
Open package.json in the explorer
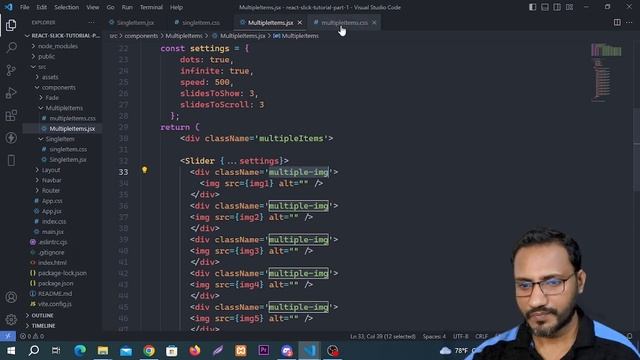click(x=56, y=283)
